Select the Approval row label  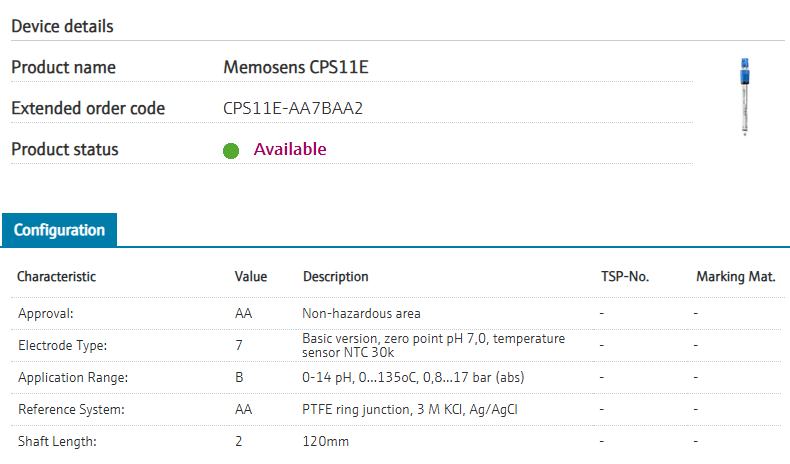pyautogui.click(x=46, y=313)
